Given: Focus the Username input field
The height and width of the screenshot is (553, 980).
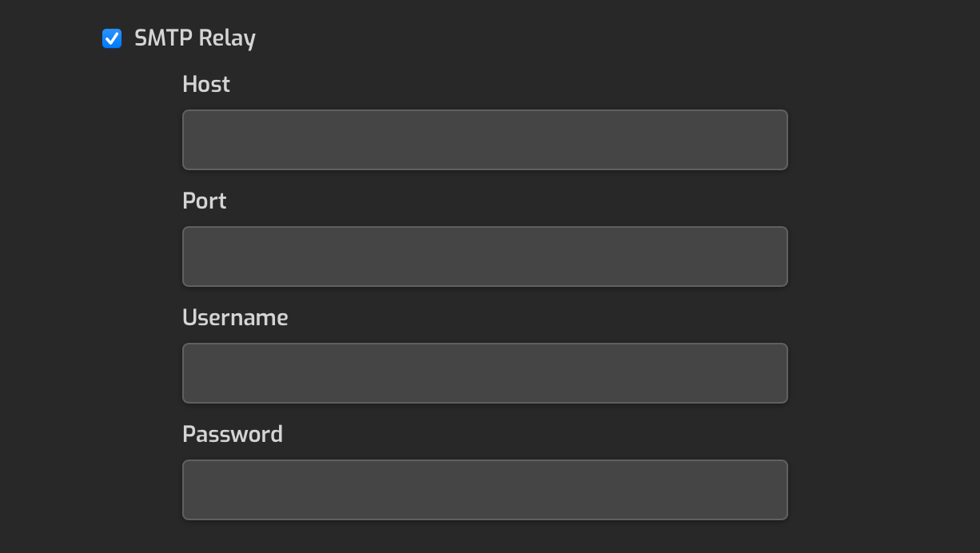Looking at the screenshot, I should 485,373.
